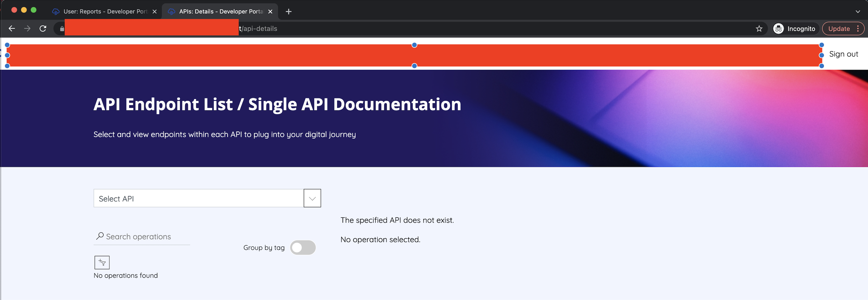Click the forward navigation arrow
Screen dimensions: 868x300
pyautogui.click(x=27, y=29)
